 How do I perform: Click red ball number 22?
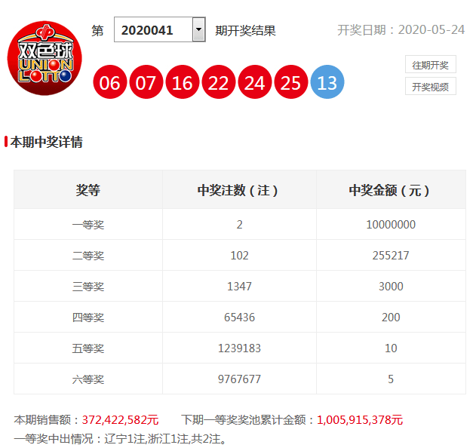pyautogui.click(x=218, y=82)
